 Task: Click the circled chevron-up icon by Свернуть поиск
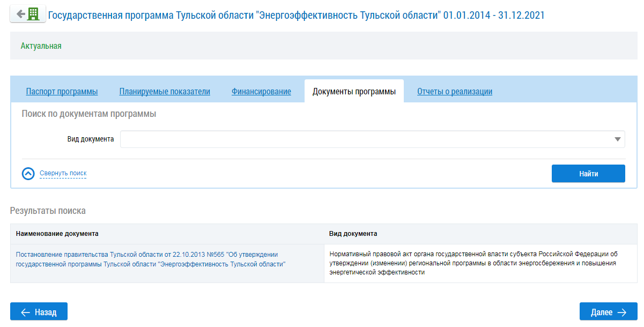[x=28, y=174]
